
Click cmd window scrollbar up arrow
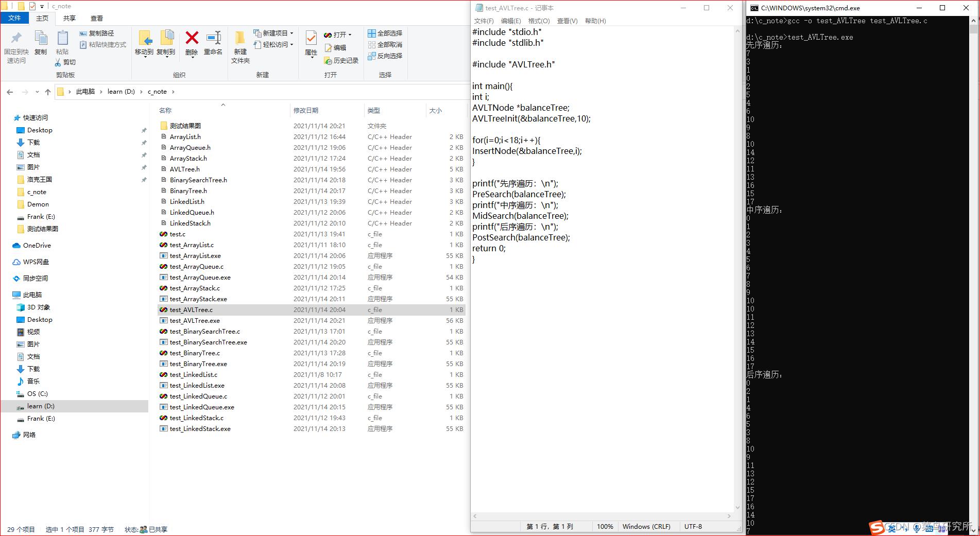click(x=973, y=21)
